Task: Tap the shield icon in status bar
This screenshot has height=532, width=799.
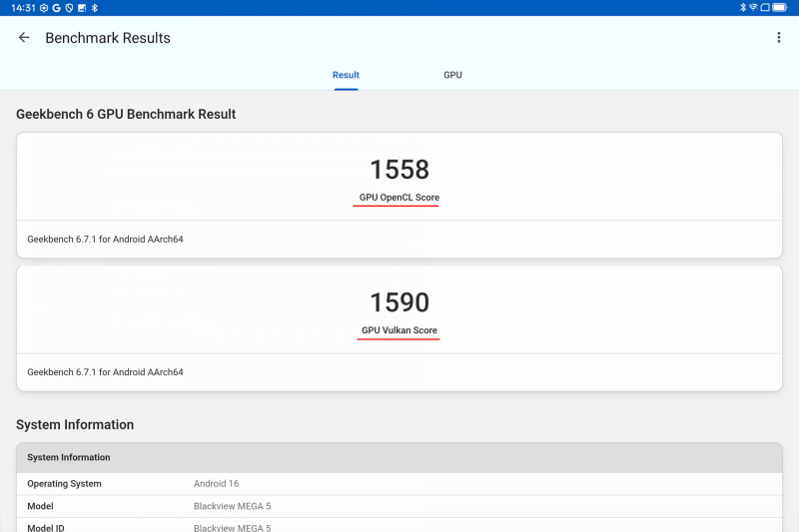Action: point(69,8)
